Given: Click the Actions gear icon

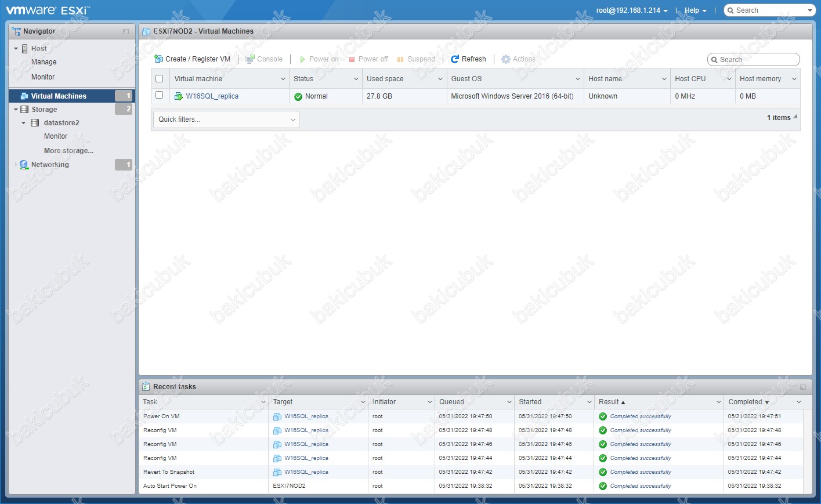Looking at the screenshot, I should [x=506, y=59].
